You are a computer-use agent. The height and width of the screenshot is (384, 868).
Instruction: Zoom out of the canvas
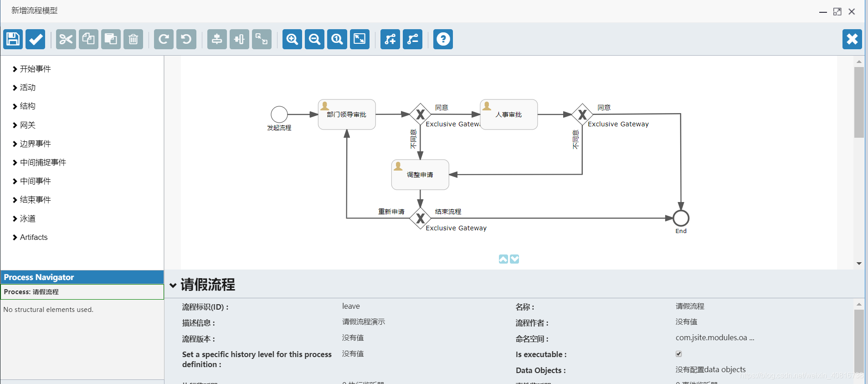pos(315,39)
